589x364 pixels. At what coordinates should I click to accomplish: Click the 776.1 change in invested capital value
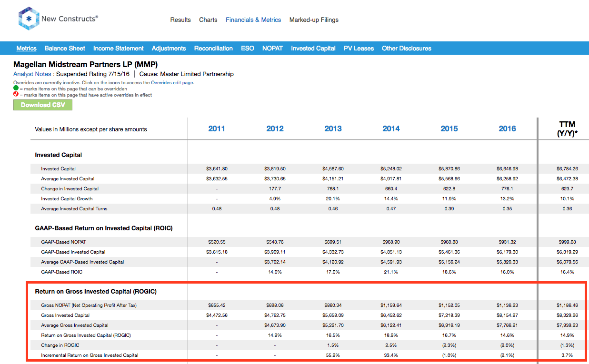pos(507,188)
